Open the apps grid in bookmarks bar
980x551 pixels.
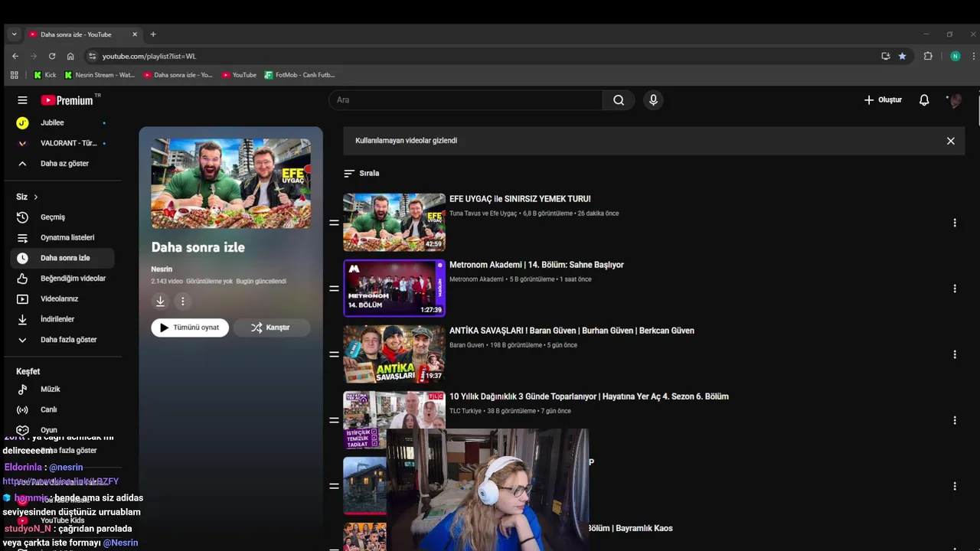[x=14, y=75]
